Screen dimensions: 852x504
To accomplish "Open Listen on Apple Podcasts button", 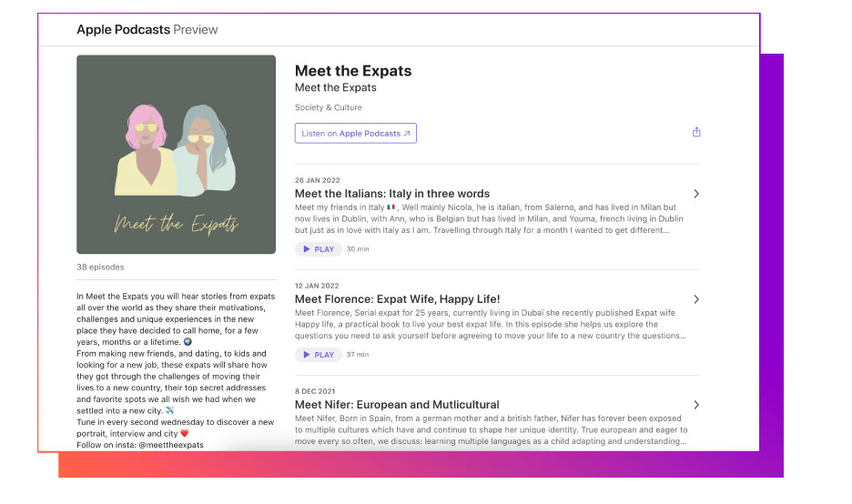I will 355,133.
